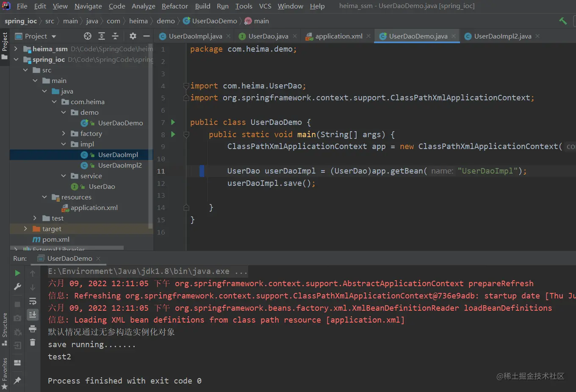
Task: Click the build hammer icon
Action: pos(563,21)
